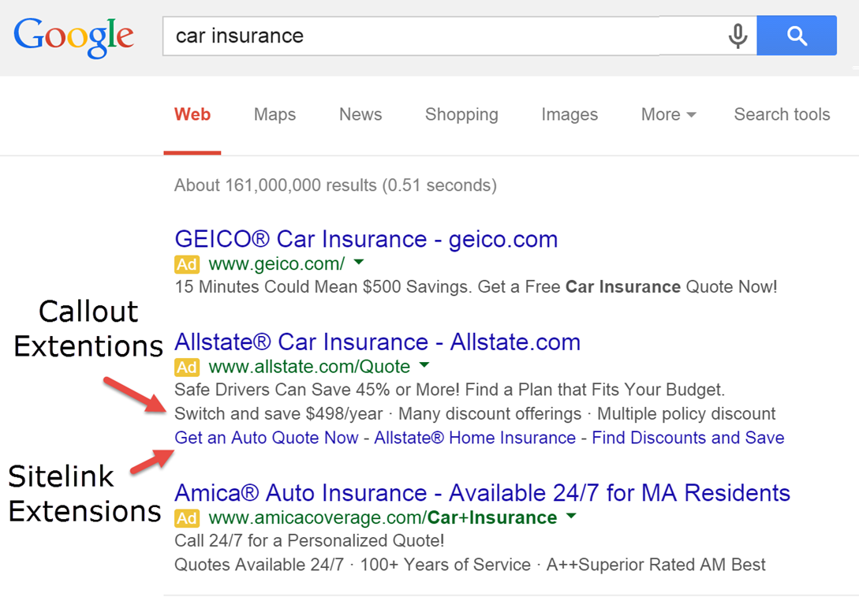Image resolution: width=859 pixels, height=616 pixels.
Task: Click Safe Drivers Can Save 45% text
Action: (450, 390)
